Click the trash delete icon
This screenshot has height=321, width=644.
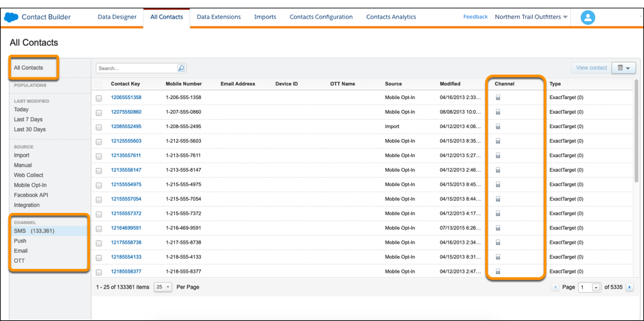(620, 68)
